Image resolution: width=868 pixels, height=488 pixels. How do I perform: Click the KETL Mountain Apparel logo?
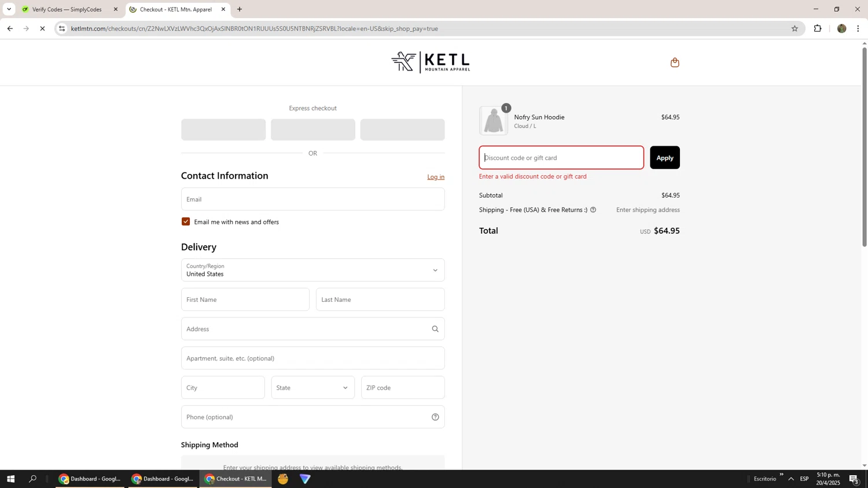431,62
